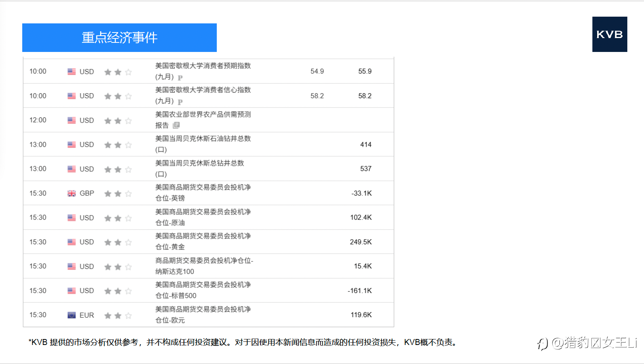
Task: Click the P preliminary icon in 消费者预期指数 row
Action: 180,78
